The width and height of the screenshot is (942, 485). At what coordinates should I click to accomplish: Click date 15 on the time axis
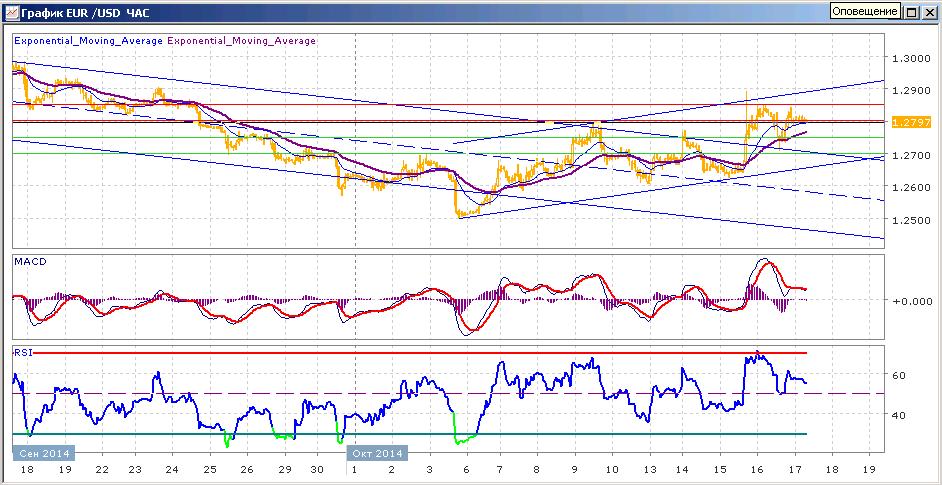(x=720, y=469)
